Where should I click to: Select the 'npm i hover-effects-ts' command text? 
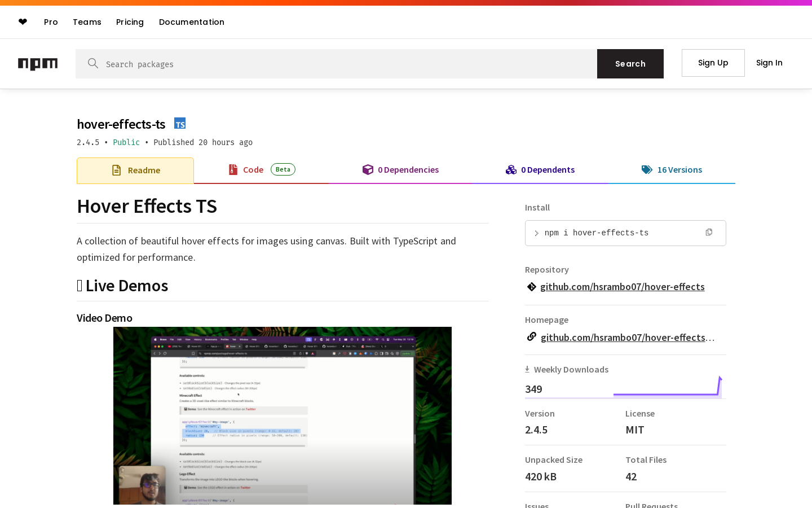[597, 233]
